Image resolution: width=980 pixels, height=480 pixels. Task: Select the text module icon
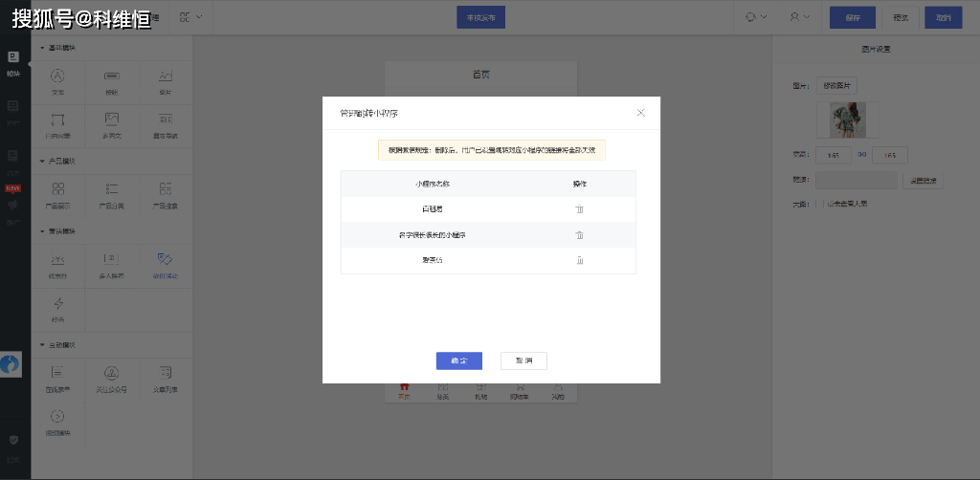click(x=57, y=76)
